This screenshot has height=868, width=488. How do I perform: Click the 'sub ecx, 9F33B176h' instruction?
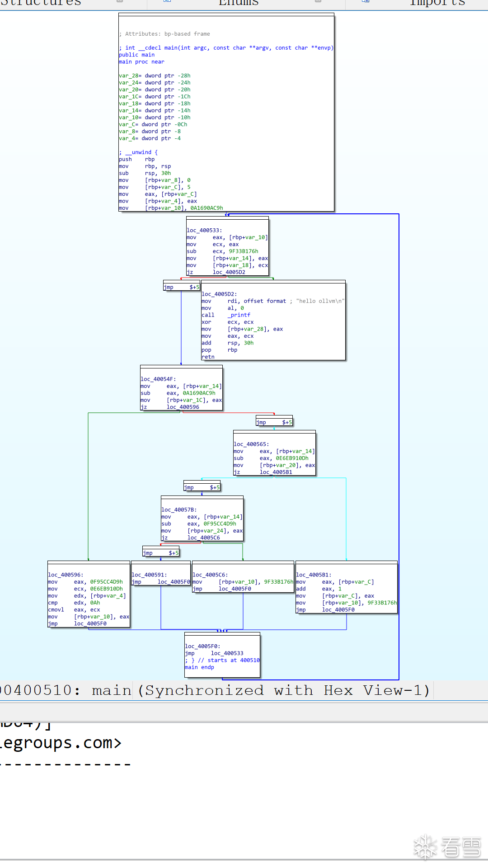[x=223, y=251]
